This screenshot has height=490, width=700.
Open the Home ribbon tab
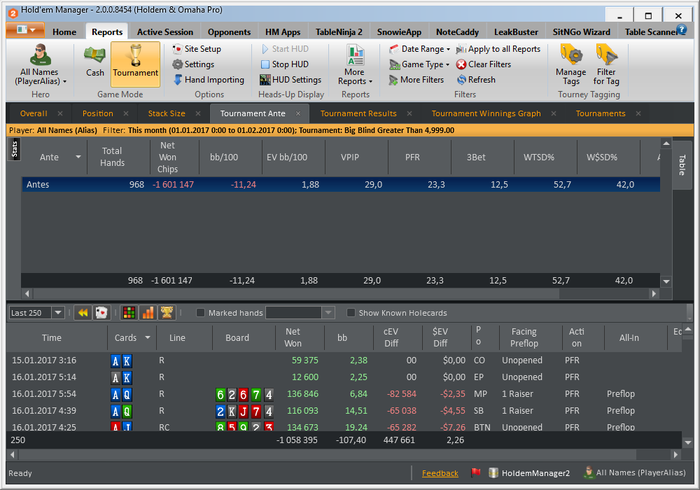(x=64, y=32)
